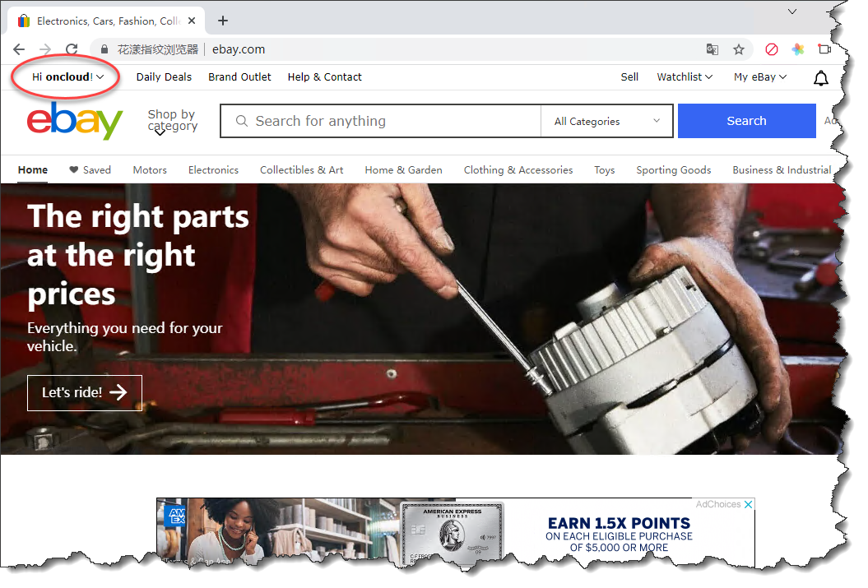This screenshot has width=868, height=588.
Task: Click the red blocked-circle extension icon
Action: pyautogui.click(x=772, y=49)
